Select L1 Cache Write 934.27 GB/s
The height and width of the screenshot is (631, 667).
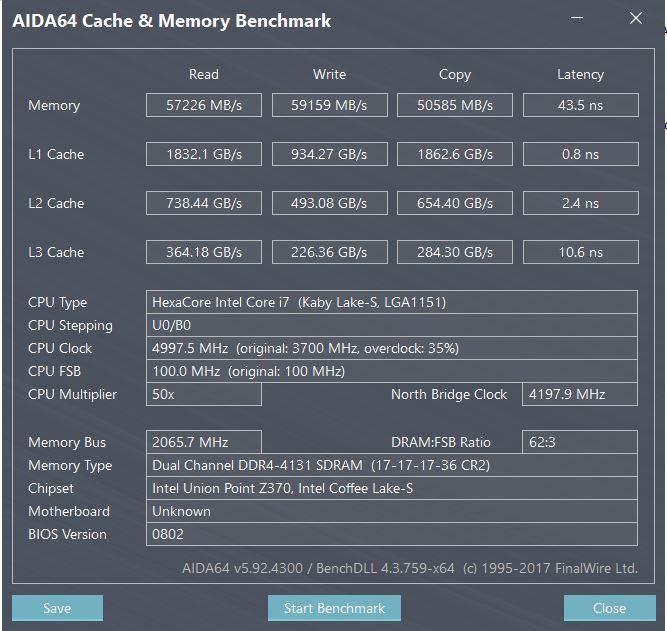point(330,154)
